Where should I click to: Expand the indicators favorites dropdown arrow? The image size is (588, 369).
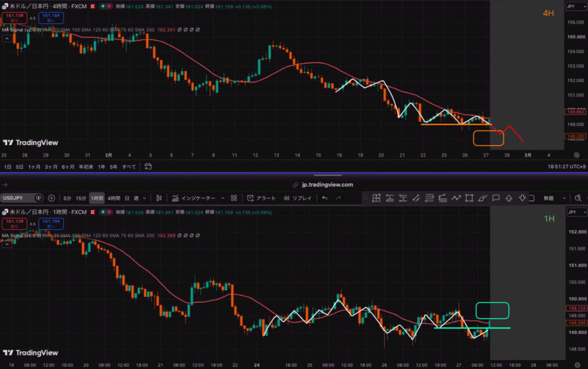tap(223, 198)
